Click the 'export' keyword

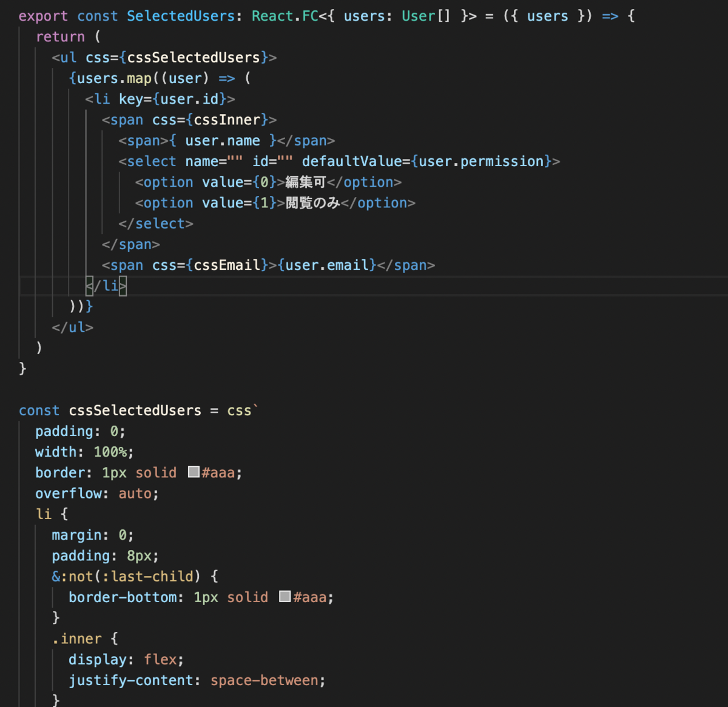(x=43, y=16)
